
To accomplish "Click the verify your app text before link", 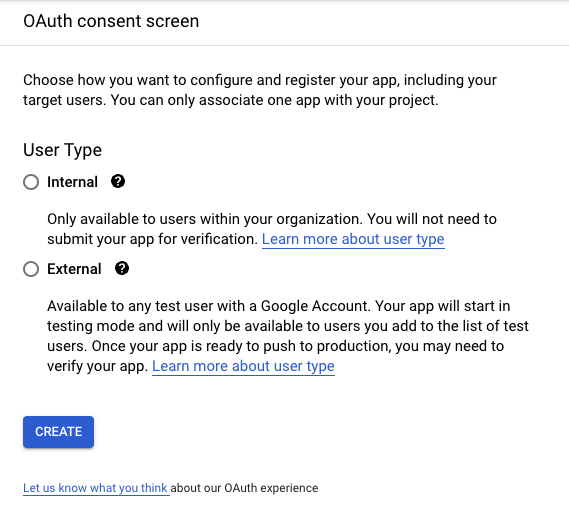I will coord(98,366).
